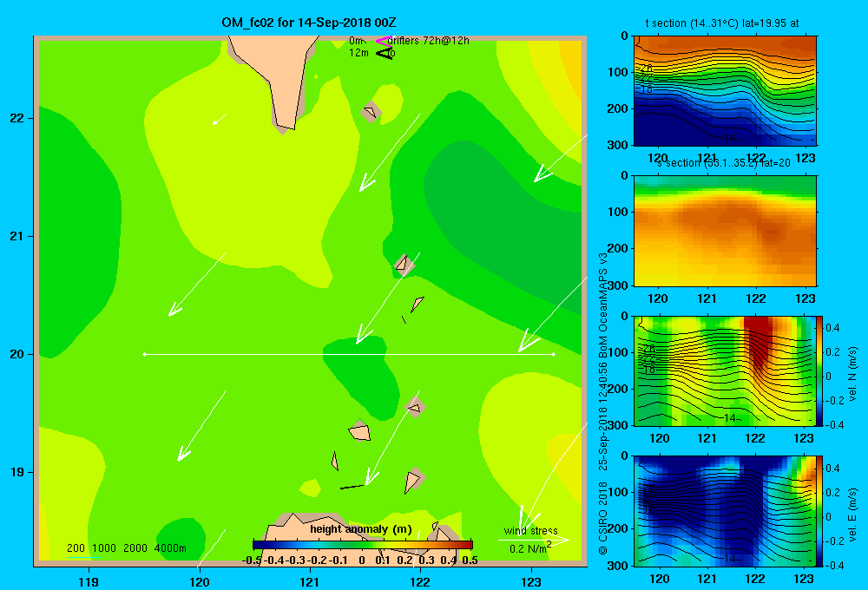868x590 pixels.
Task: Click the 'wind stress' legend label
Action: [531, 530]
